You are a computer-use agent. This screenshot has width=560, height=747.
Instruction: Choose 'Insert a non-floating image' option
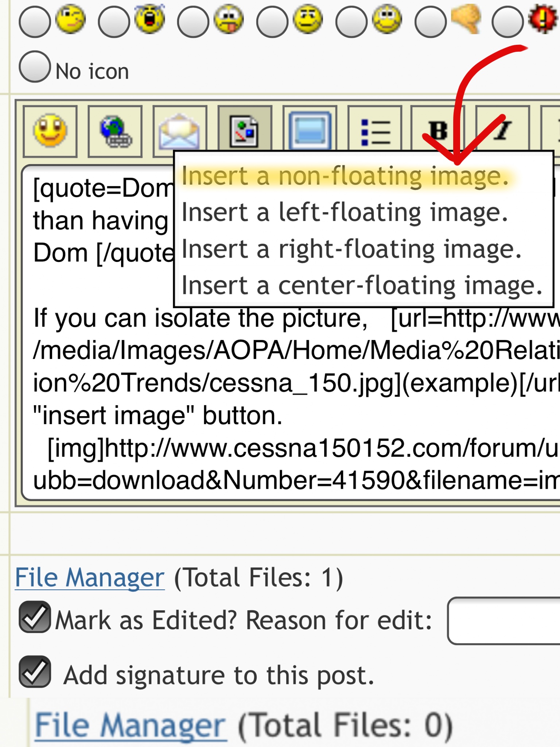tap(345, 176)
